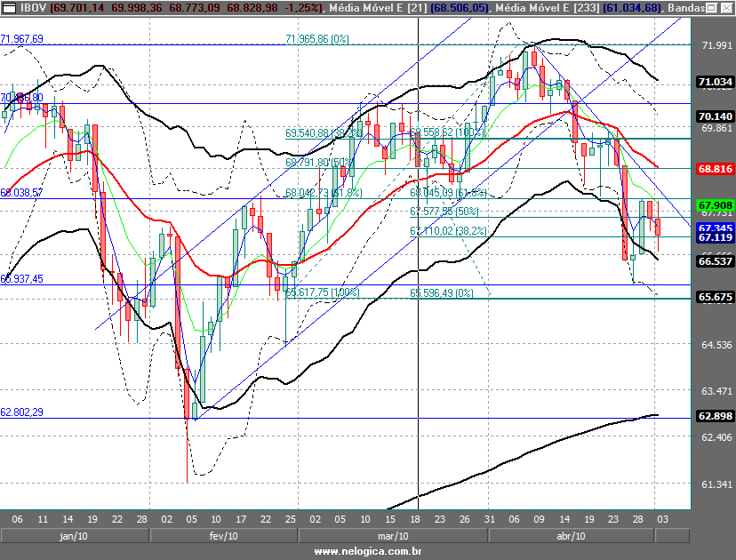Select the 67.110,02 (38,2%) Fibonacci label
736x560 pixels.
(x=448, y=231)
